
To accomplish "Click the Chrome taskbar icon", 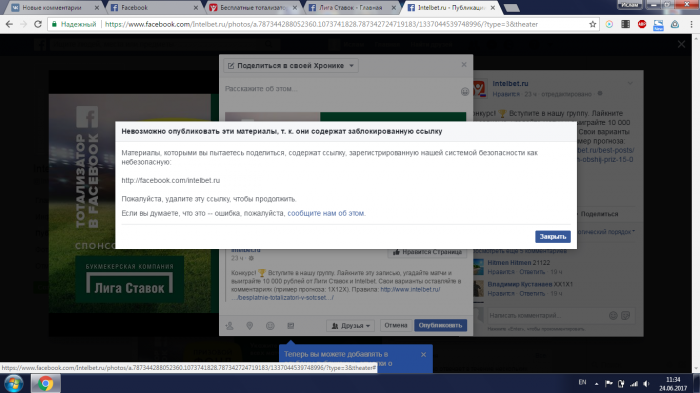I will [45, 384].
